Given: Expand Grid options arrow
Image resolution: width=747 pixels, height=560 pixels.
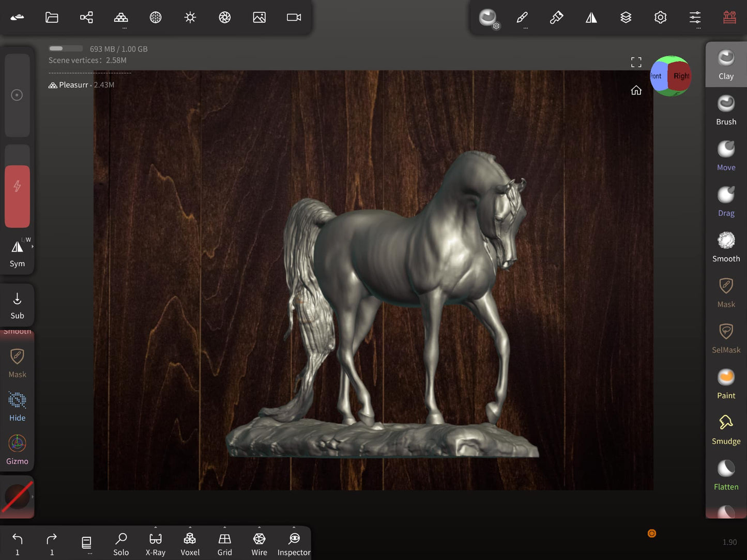Looking at the screenshot, I should point(225,528).
